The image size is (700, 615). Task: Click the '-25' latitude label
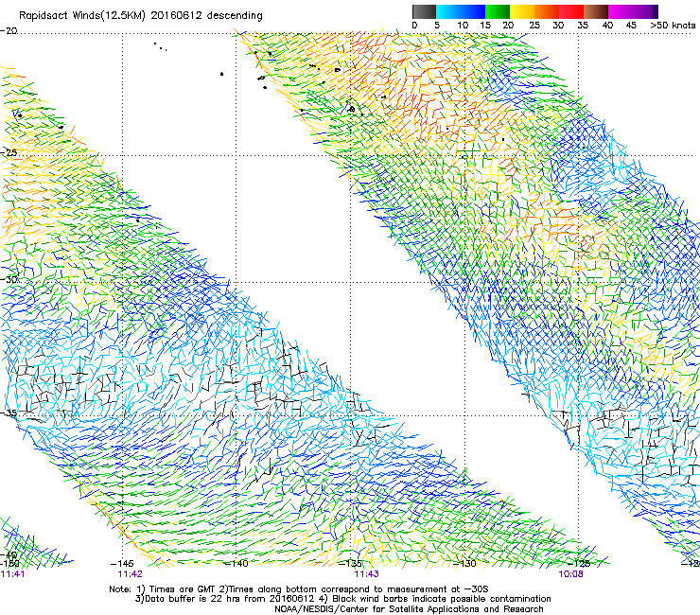[9, 152]
